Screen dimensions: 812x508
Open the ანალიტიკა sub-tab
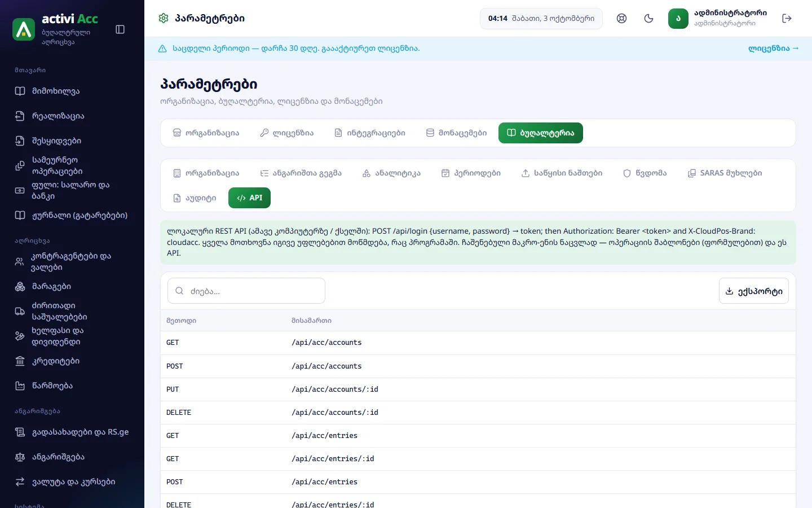click(x=391, y=173)
